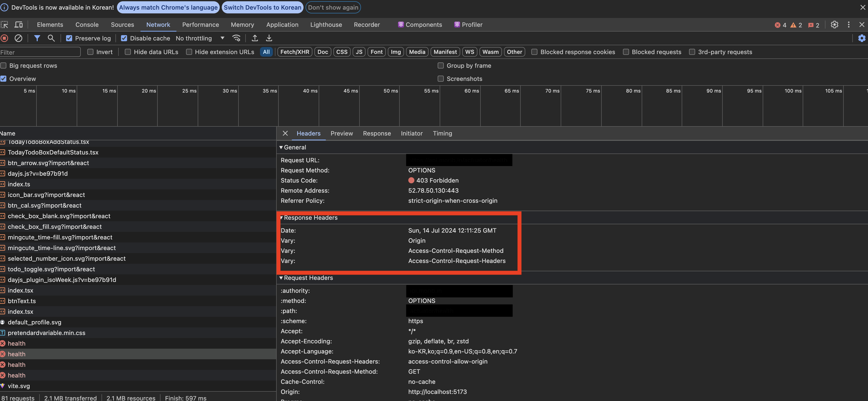Switch to the Console tab

(87, 25)
